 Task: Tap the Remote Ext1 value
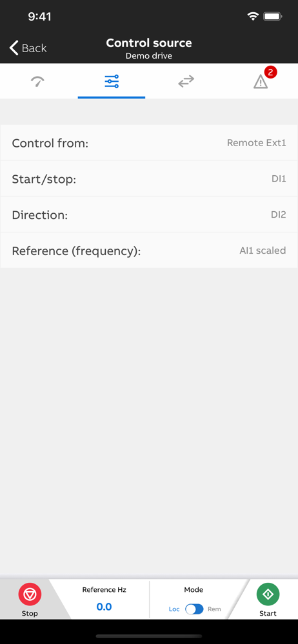pos(257,143)
